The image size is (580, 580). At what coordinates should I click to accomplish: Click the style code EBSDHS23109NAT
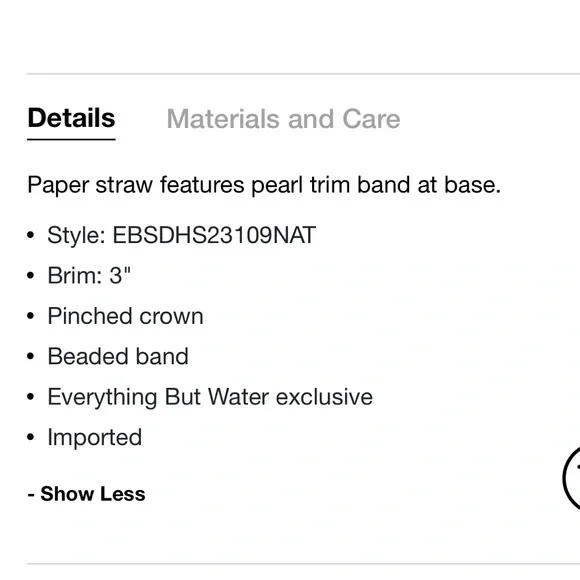tap(214, 235)
